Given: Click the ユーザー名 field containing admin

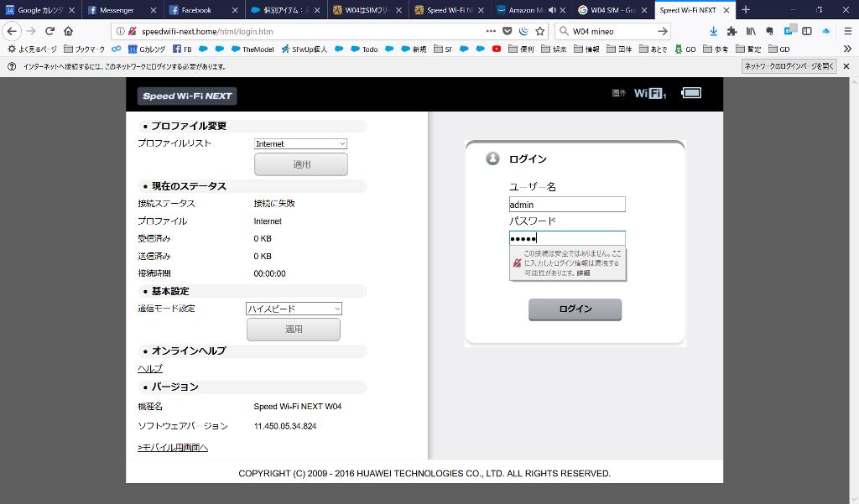Looking at the screenshot, I should click(567, 205).
